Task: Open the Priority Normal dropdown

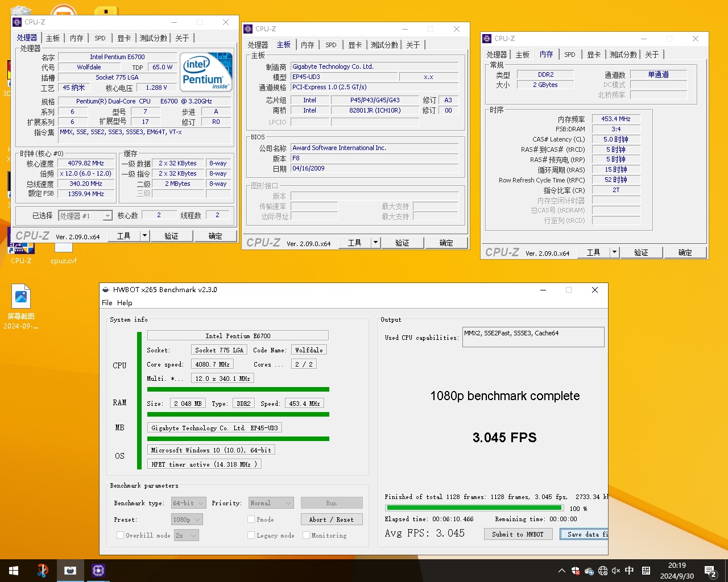Action: point(271,503)
